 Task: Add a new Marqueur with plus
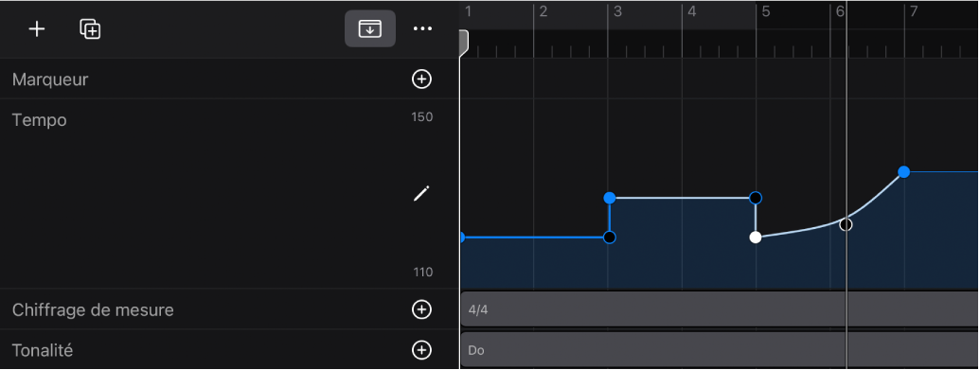tap(422, 79)
